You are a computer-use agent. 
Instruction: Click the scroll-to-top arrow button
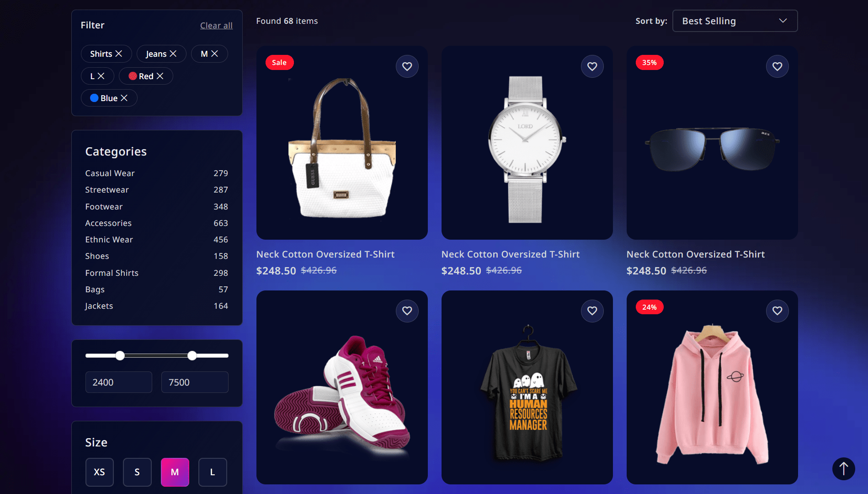843,469
